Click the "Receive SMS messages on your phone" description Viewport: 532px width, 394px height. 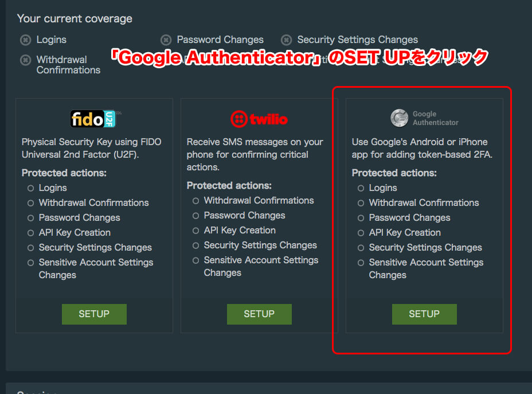point(255,154)
